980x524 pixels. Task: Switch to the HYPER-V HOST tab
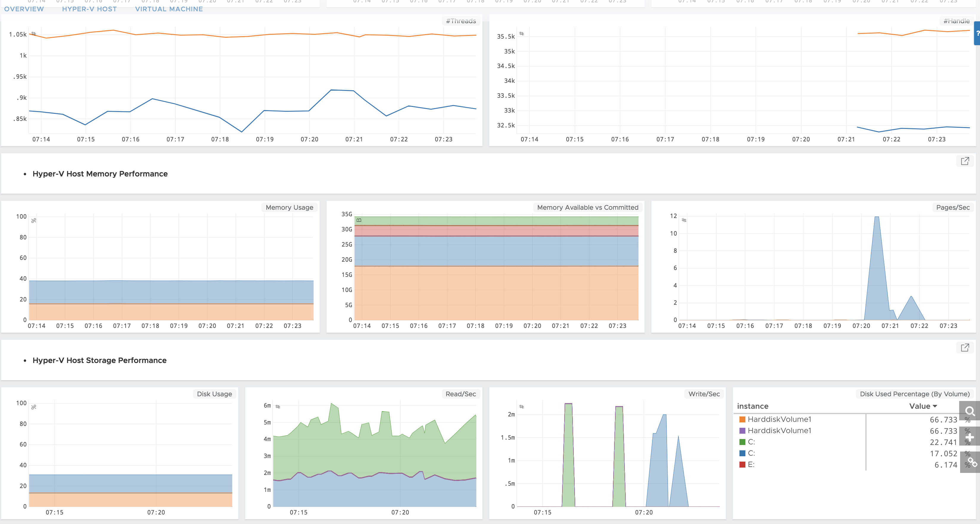pos(89,9)
